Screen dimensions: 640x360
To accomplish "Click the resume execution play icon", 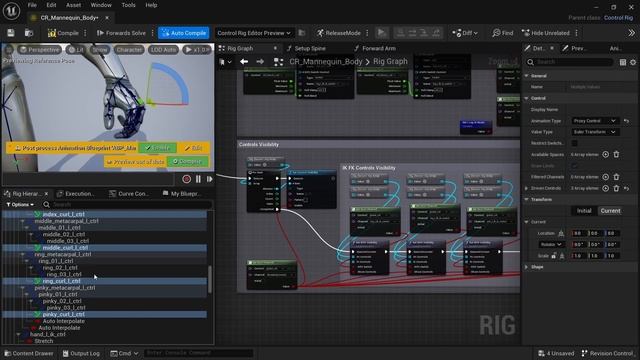I will (381, 33).
